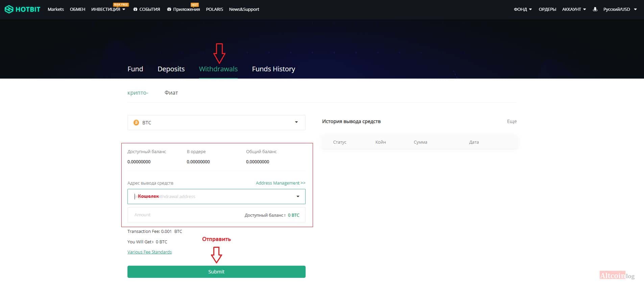This screenshot has height=289, width=644.
Task: Switch to the Funds History tab
Action: pyautogui.click(x=273, y=69)
